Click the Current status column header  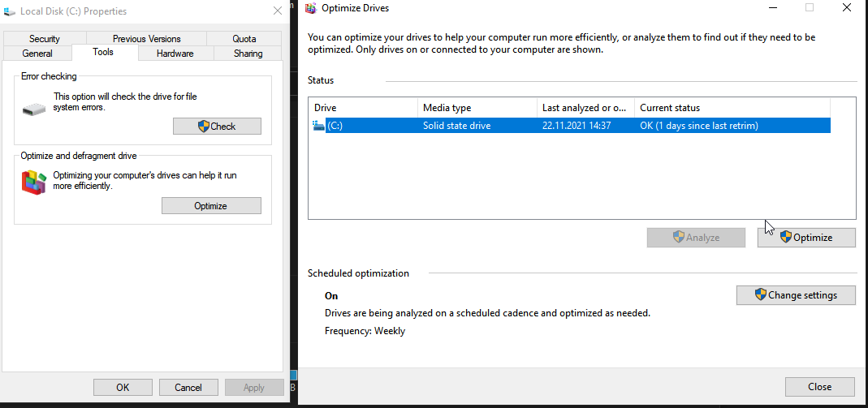tap(732, 108)
